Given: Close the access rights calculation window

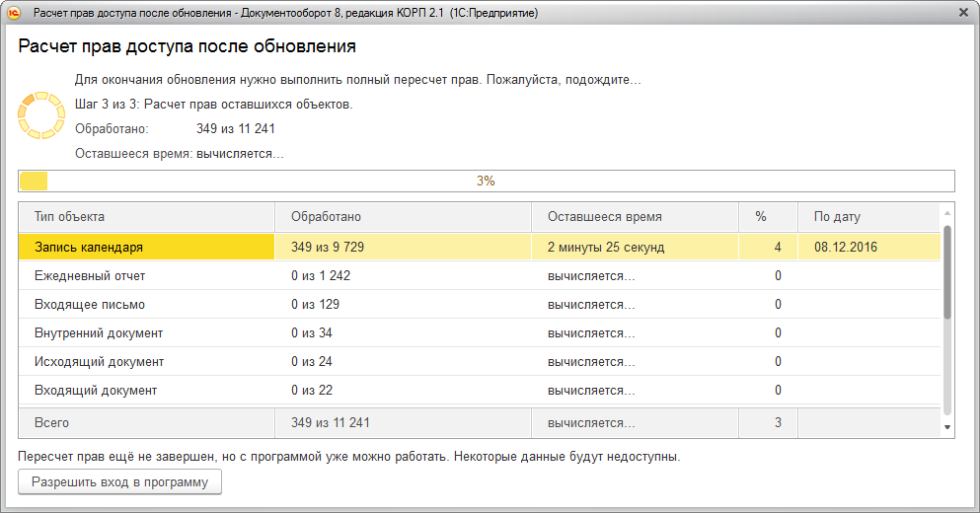Looking at the screenshot, I should tap(962, 12).
